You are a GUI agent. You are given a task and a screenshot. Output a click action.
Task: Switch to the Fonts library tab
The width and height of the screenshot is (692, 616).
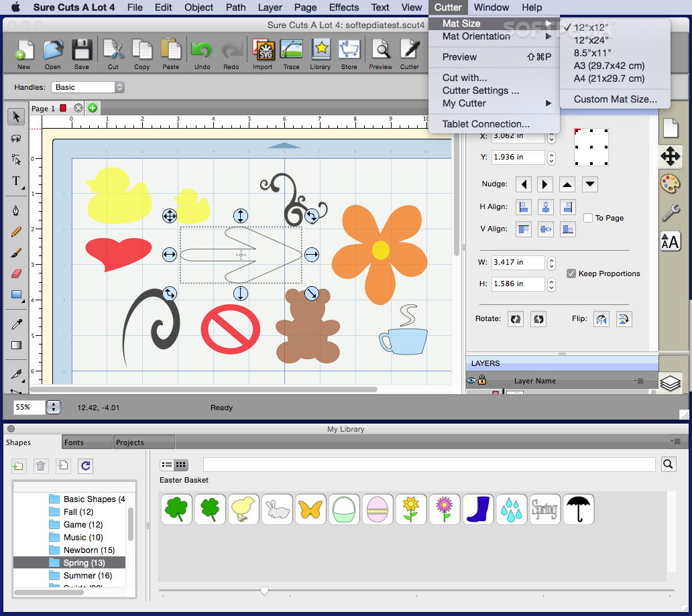[x=86, y=442]
